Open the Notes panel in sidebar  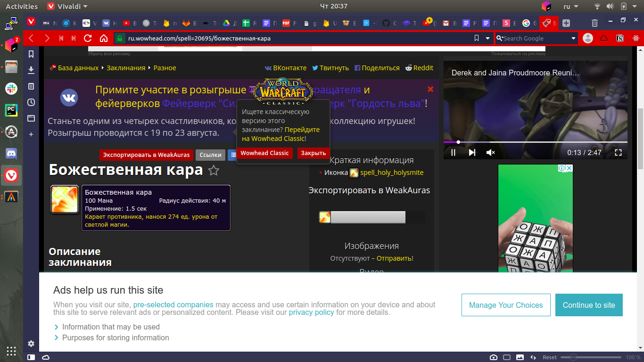(x=31, y=86)
